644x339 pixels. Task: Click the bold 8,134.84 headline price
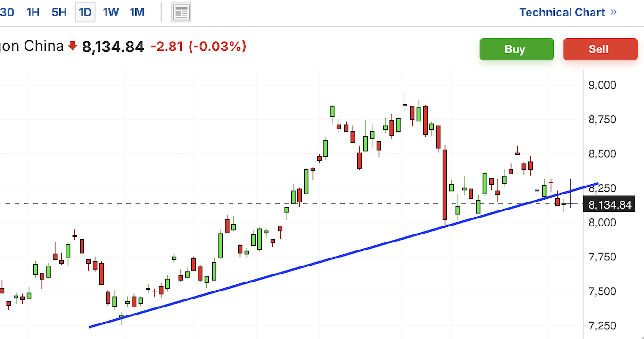tap(113, 47)
